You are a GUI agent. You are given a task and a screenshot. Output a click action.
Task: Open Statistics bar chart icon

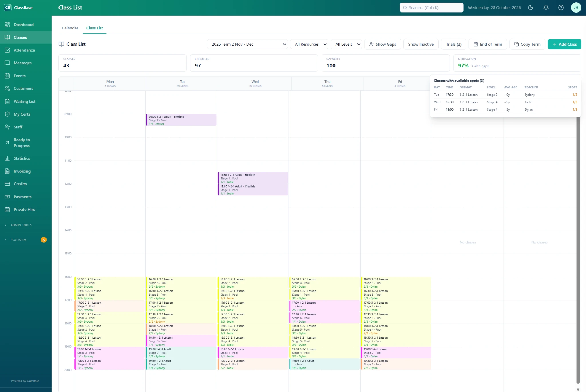pos(7,158)
